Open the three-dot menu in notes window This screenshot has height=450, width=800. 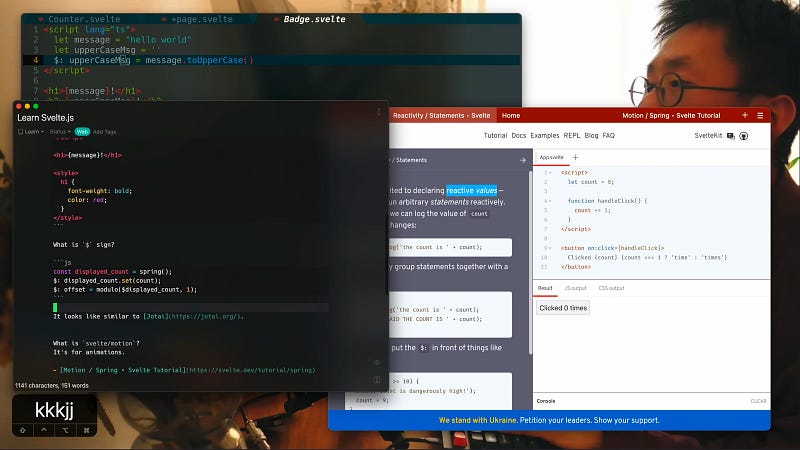tap(379, 112)
